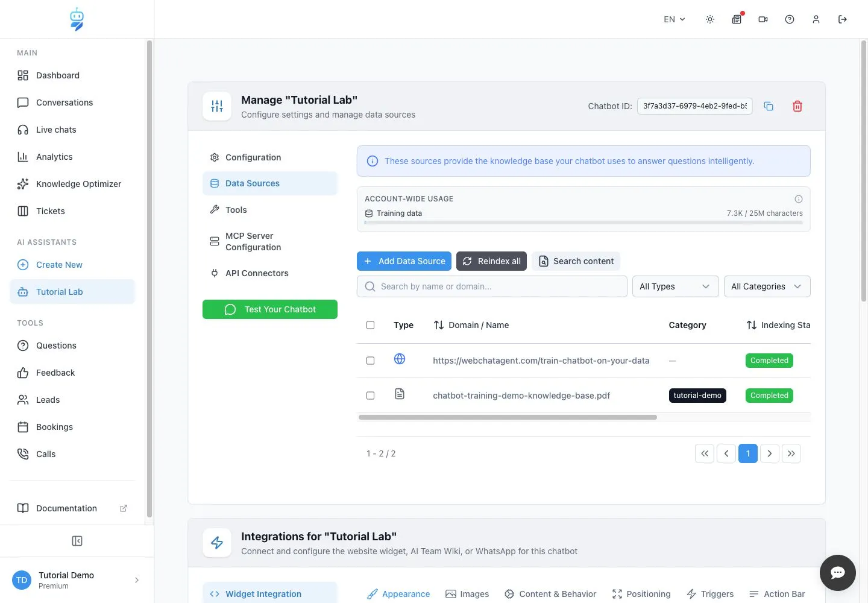Go to first page with double-left arrows
The height and width of the screenshot is (603, 868).
[705, 453]
